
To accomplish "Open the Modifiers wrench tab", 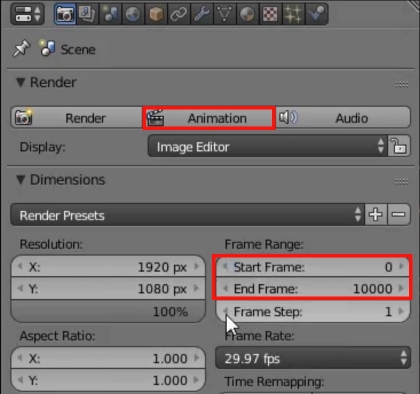I will 202,14.
